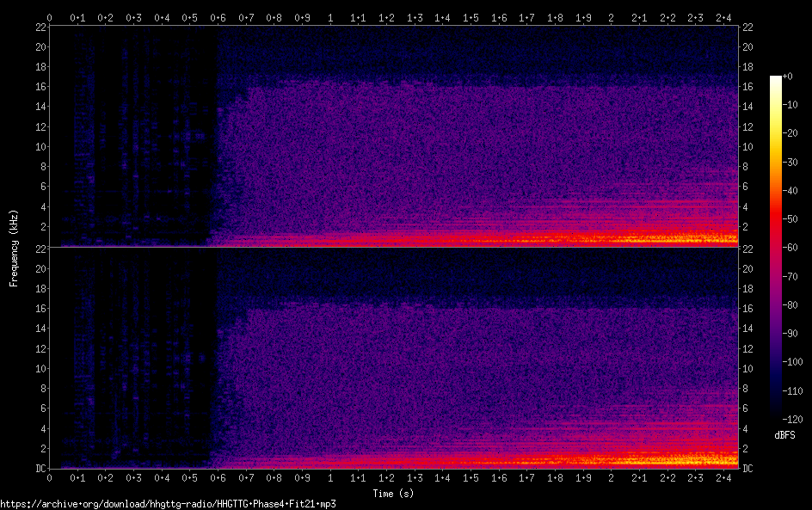
Task: Open the archive.org mp3 URL at the bottom
Action: [168, 504]
